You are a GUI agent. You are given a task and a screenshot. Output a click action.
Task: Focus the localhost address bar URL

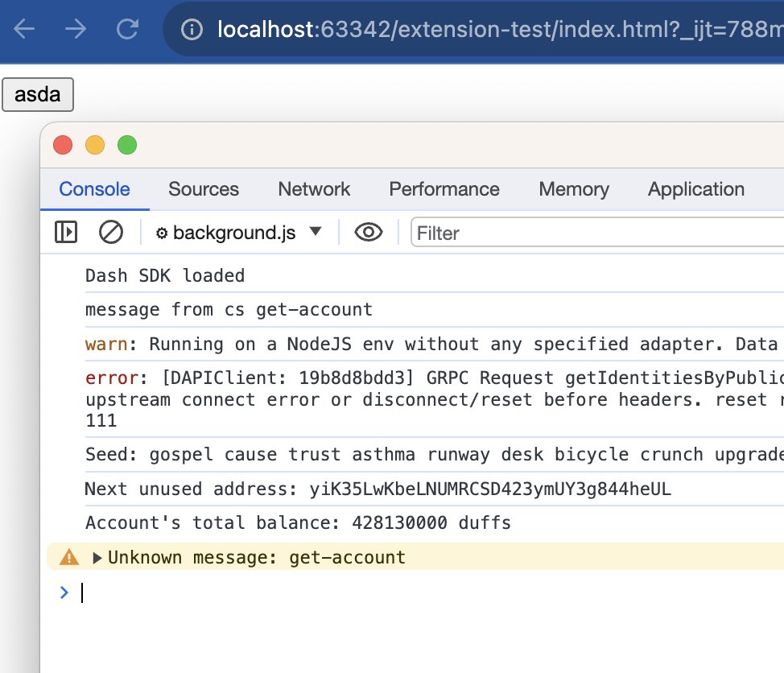(x=500, y=29)
